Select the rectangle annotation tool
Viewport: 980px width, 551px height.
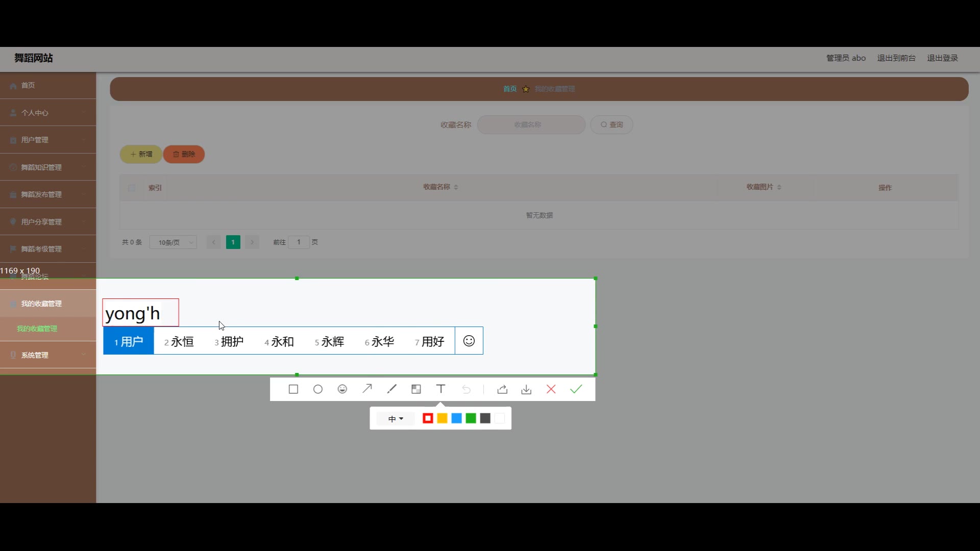coord(293,389)
